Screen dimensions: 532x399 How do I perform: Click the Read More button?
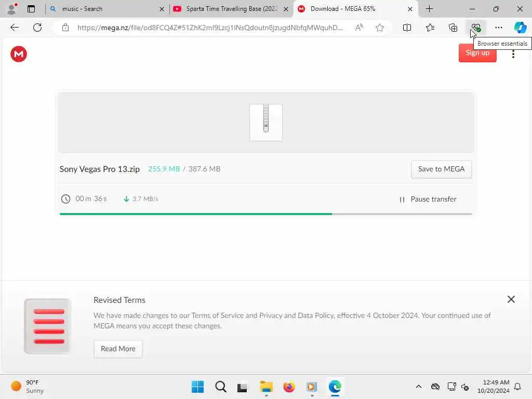coord(118,349)
